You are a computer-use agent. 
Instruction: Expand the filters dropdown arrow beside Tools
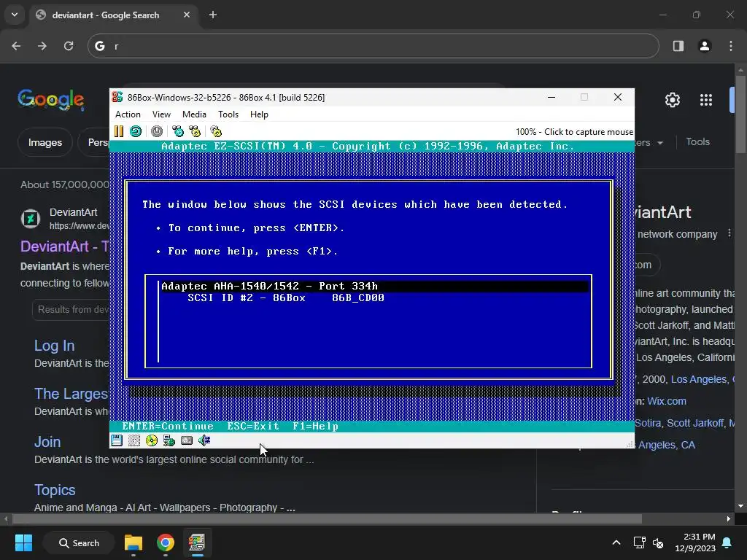659,143
